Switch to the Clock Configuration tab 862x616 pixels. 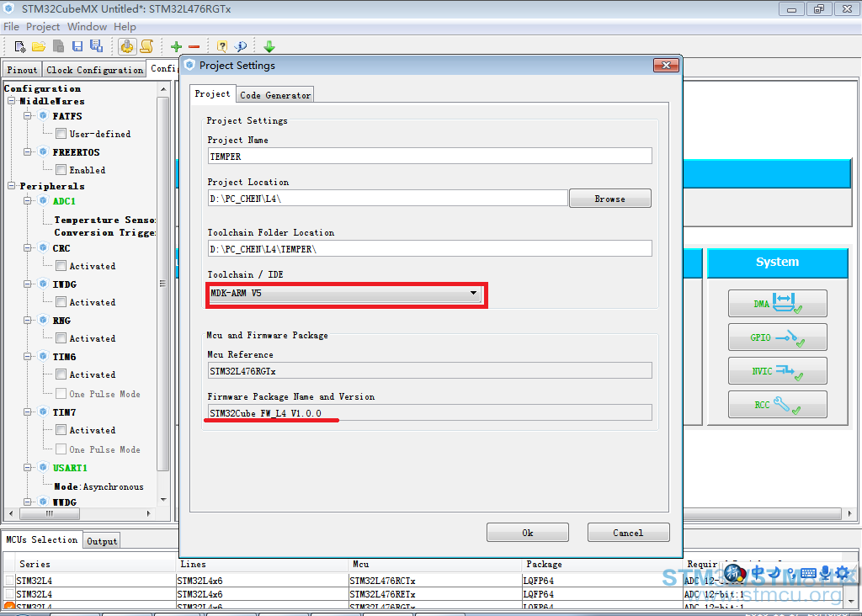tap(94, 70)
